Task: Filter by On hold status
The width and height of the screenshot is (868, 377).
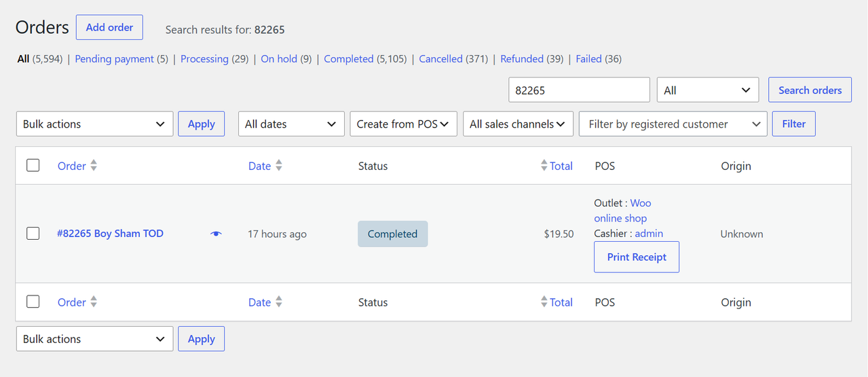Action: 279,59
